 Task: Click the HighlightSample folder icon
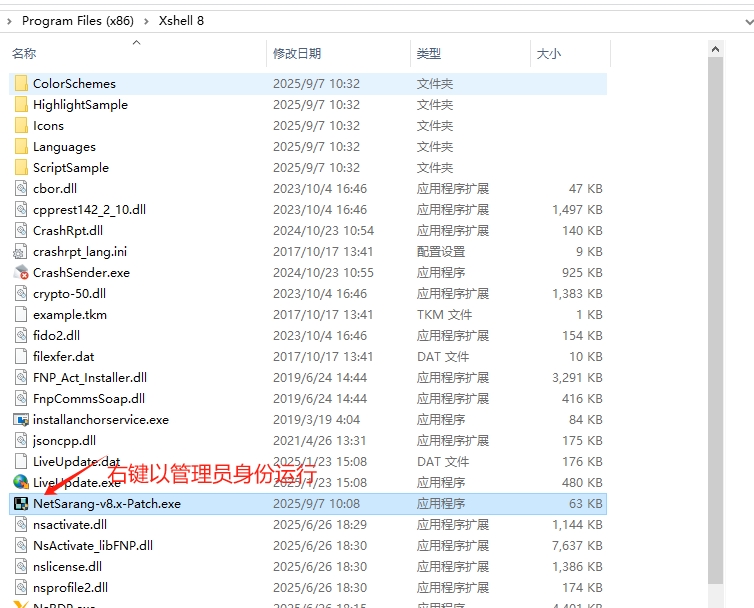coord(21,104)
